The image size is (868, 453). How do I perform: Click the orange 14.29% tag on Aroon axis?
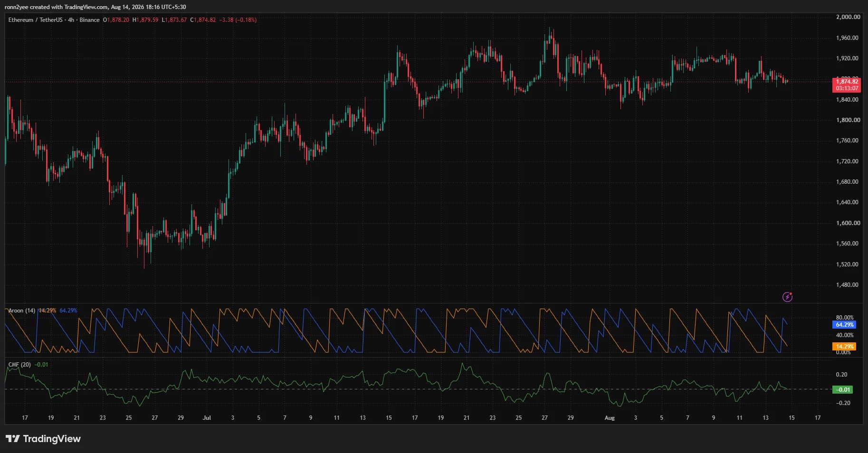(x=844, y=347)
